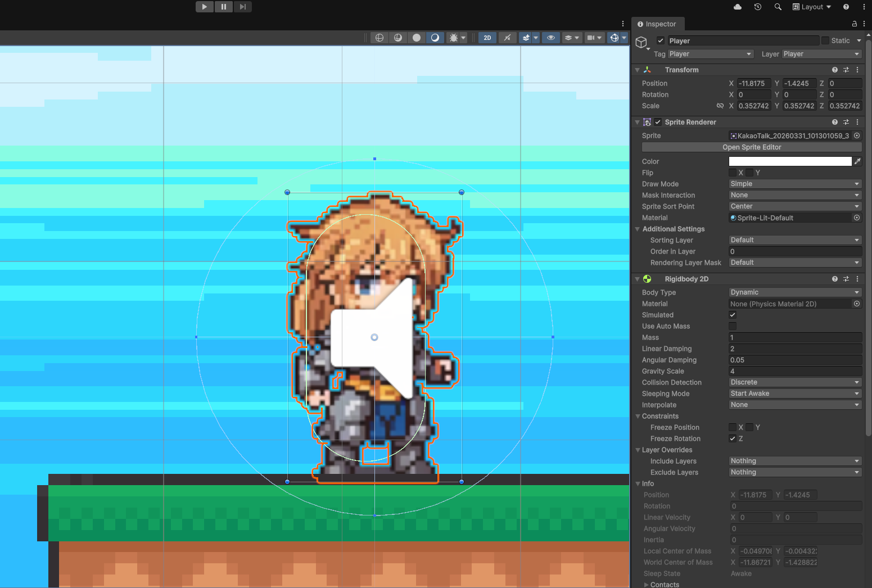
Task: Open Unity search with the magnifier icon
Action: (x=778, y=7)
